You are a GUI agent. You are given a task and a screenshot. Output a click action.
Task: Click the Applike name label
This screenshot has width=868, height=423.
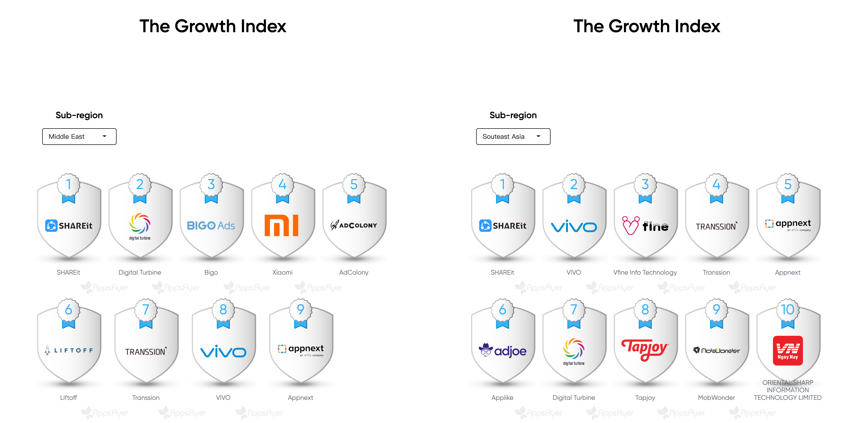tap(502, 397)
